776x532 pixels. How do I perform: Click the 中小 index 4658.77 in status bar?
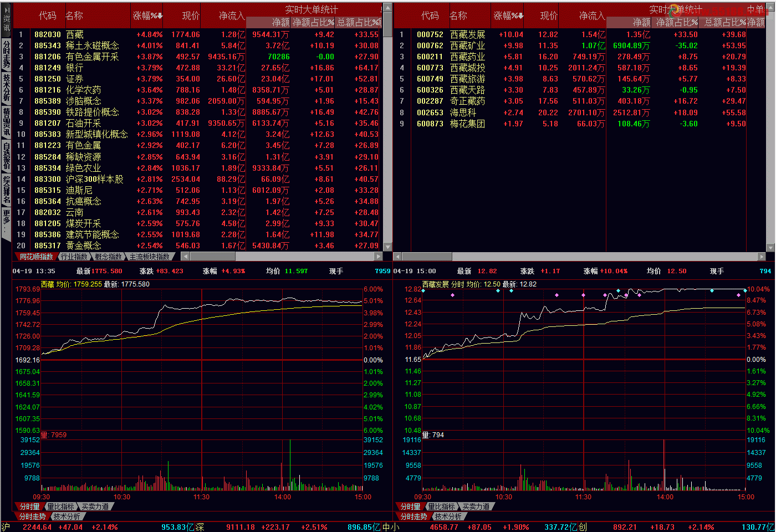coord(443,527)
